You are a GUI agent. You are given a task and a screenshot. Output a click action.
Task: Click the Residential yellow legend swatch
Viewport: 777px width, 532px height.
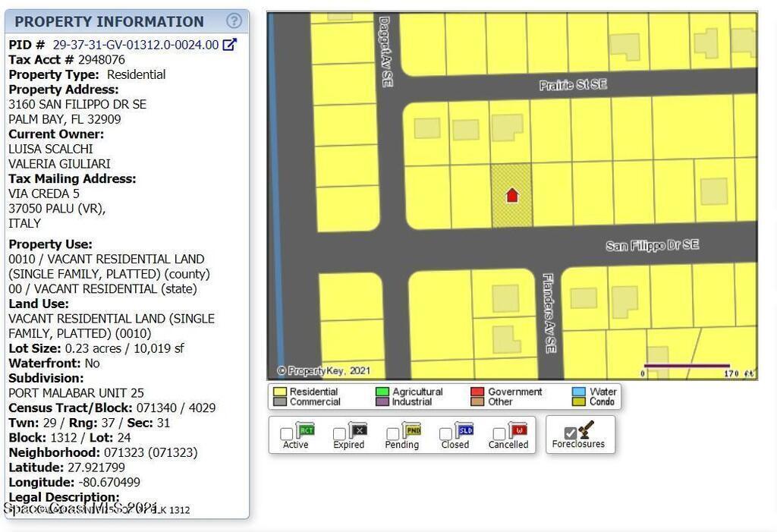pos(280,392)
